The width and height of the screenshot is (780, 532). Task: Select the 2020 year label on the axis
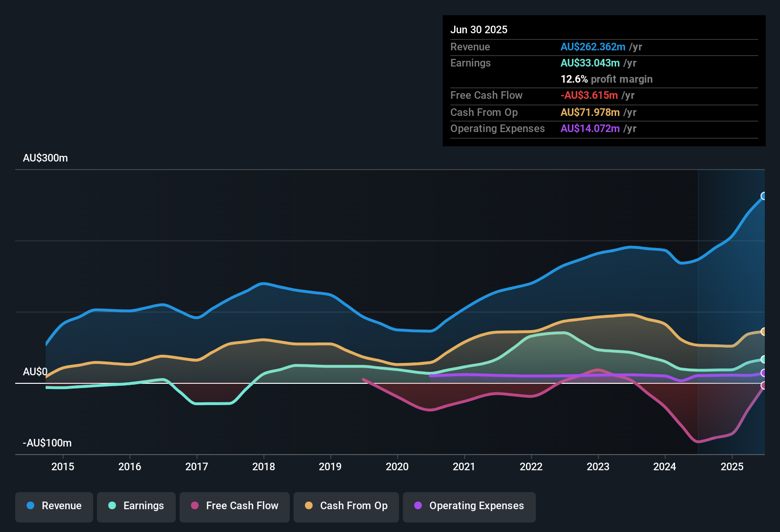point(398,466)
